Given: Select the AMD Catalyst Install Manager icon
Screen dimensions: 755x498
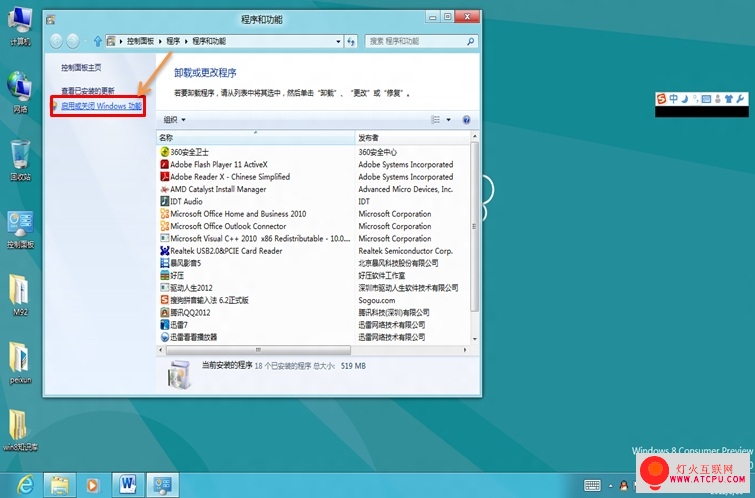Looking at the screenshot, I should (x=165, y=189).
